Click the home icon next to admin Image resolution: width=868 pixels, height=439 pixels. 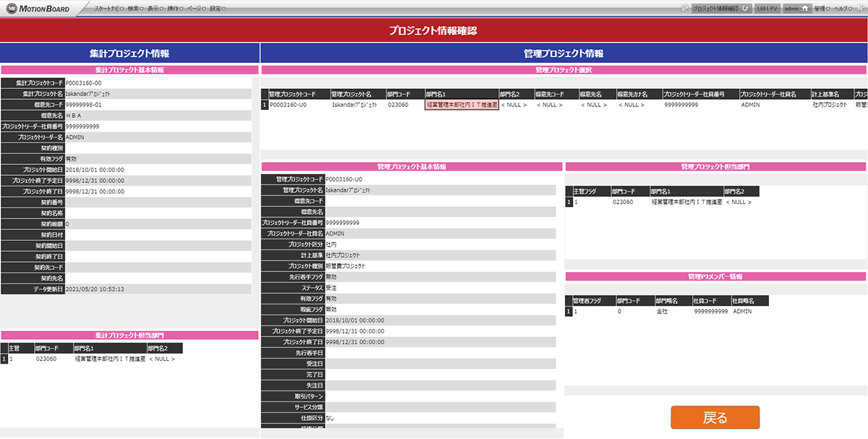click(x=804, y=9)
